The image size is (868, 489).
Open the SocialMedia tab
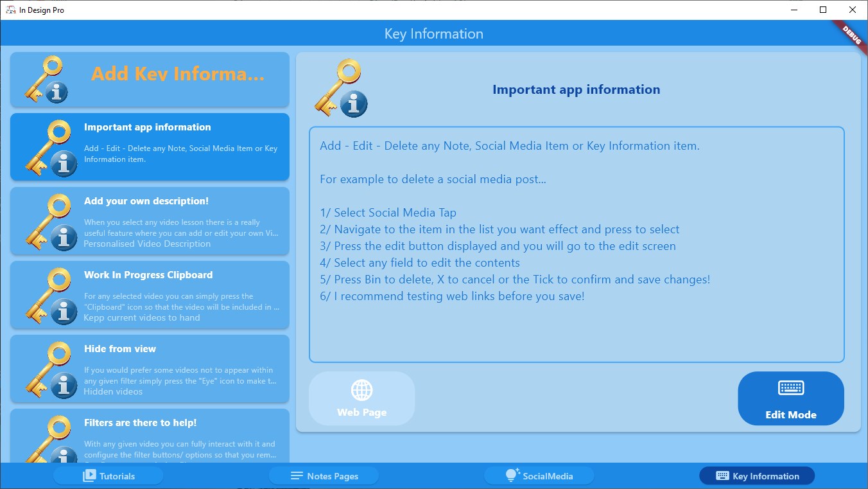(539, 476)
